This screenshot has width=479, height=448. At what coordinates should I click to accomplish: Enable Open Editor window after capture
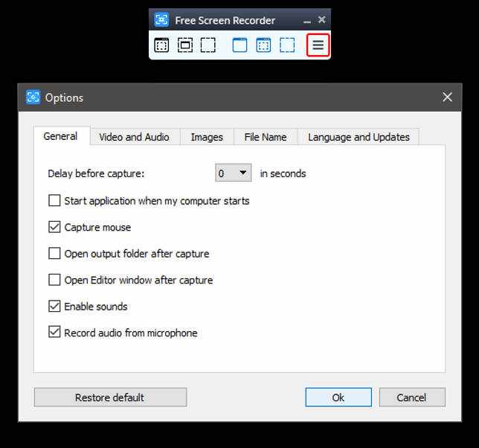[54, 280]
